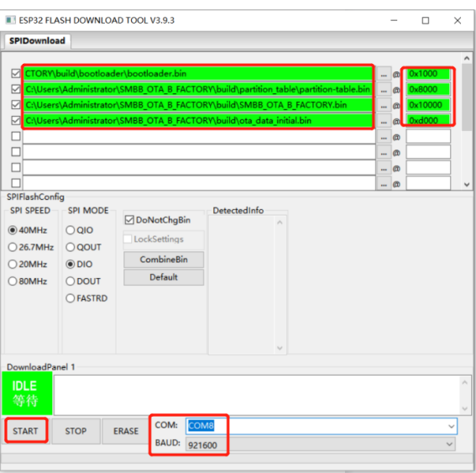The image size is (476, 473).
Task: Uncheck the bootloader.bin row checkbox
Action: pos(16,74)
